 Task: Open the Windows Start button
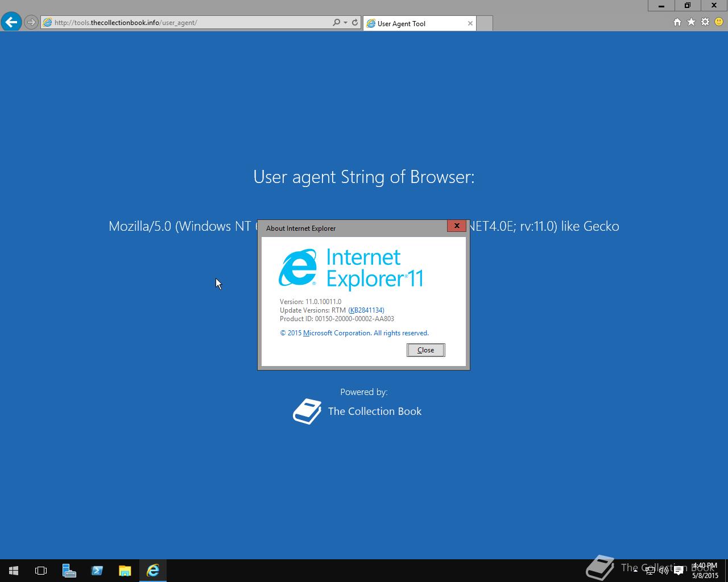(14, 571)
